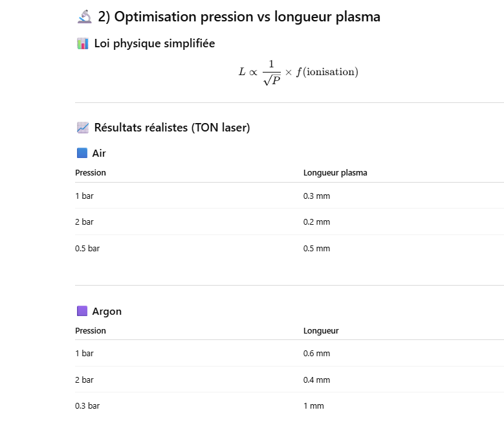The height and width of the screenshot is (432, 504).
Task: Select the "0.3 mm" plasma length cell
Action: point(316,196)
